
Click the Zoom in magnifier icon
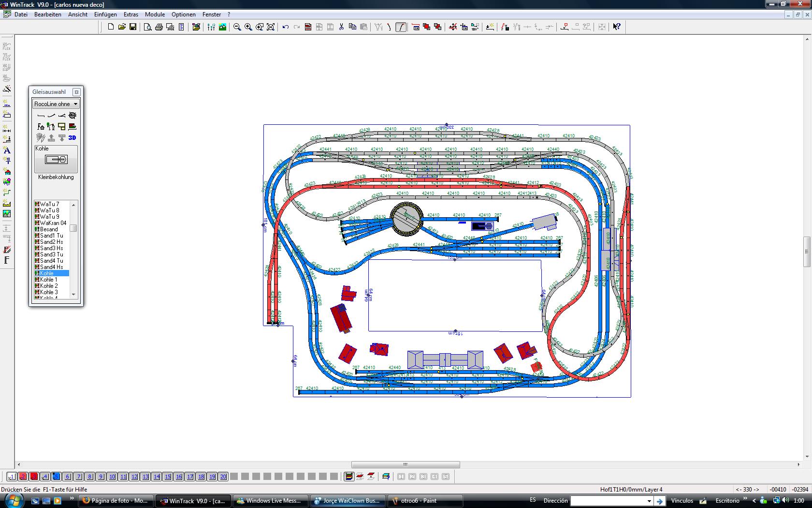pos(248,27)
